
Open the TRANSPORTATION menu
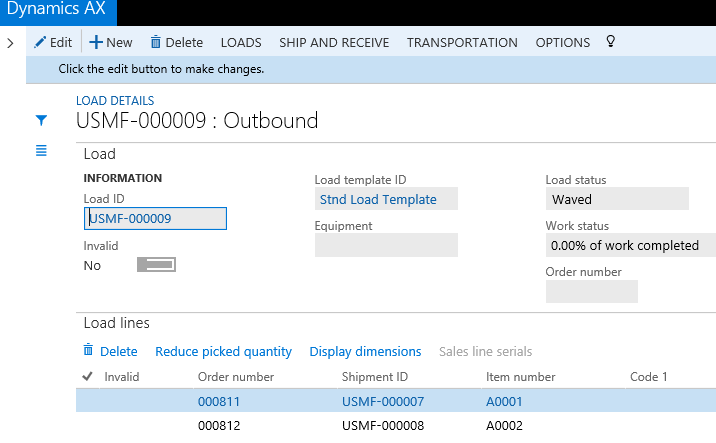[x=462, y=42]
